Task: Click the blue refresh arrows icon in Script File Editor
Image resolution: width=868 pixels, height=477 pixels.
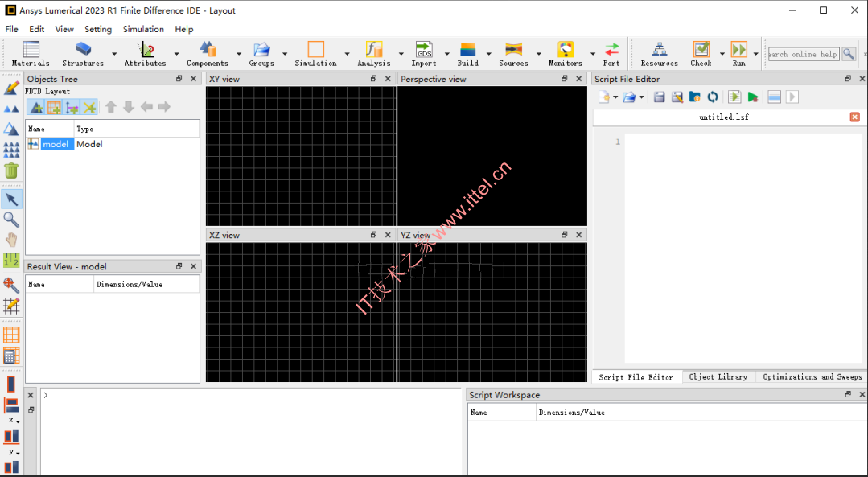Action: [713, 97]
